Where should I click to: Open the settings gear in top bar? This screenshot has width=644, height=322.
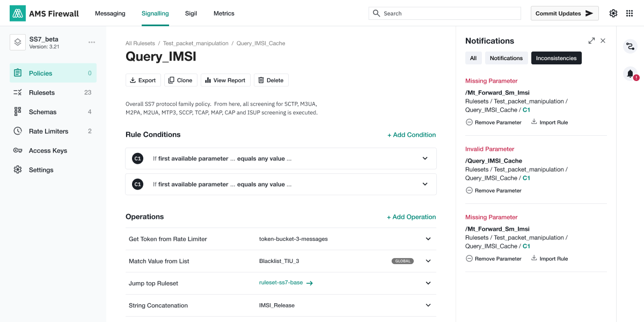point(613,13)
